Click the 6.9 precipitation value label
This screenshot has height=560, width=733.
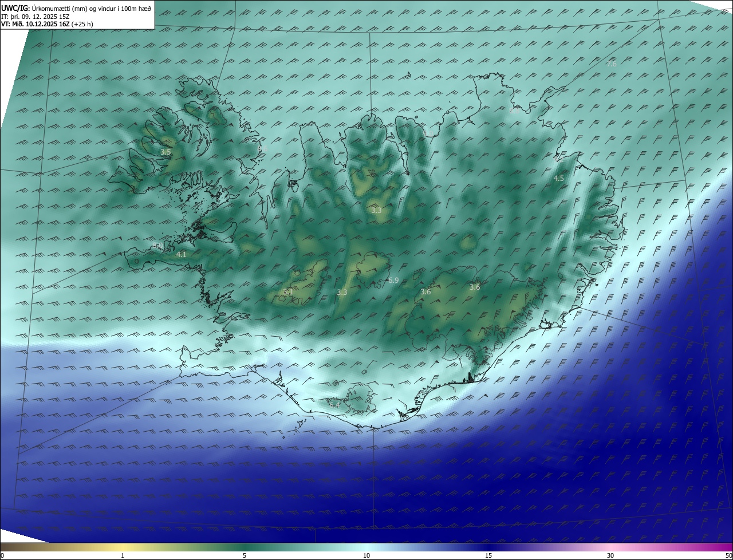tap(393, 281)
